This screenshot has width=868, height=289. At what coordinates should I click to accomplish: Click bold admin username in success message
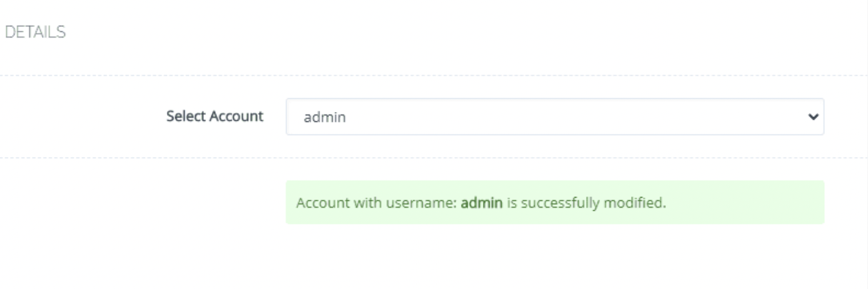click(482, 203)
